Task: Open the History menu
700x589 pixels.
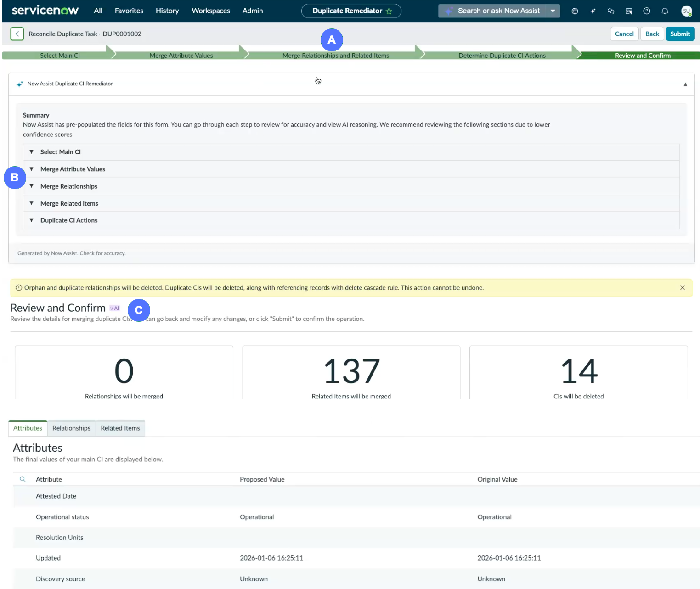Action: (x=167, y=11)
